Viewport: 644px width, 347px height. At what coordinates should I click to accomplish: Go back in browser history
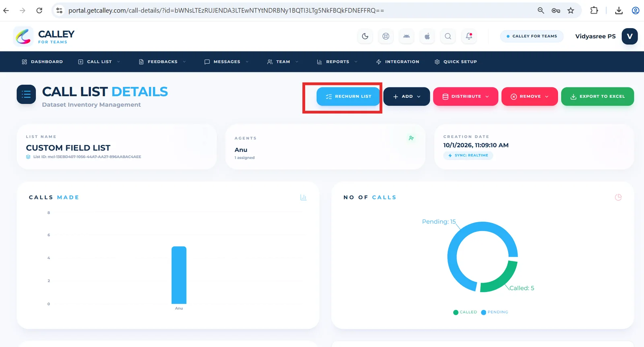[x=6, y=10]
